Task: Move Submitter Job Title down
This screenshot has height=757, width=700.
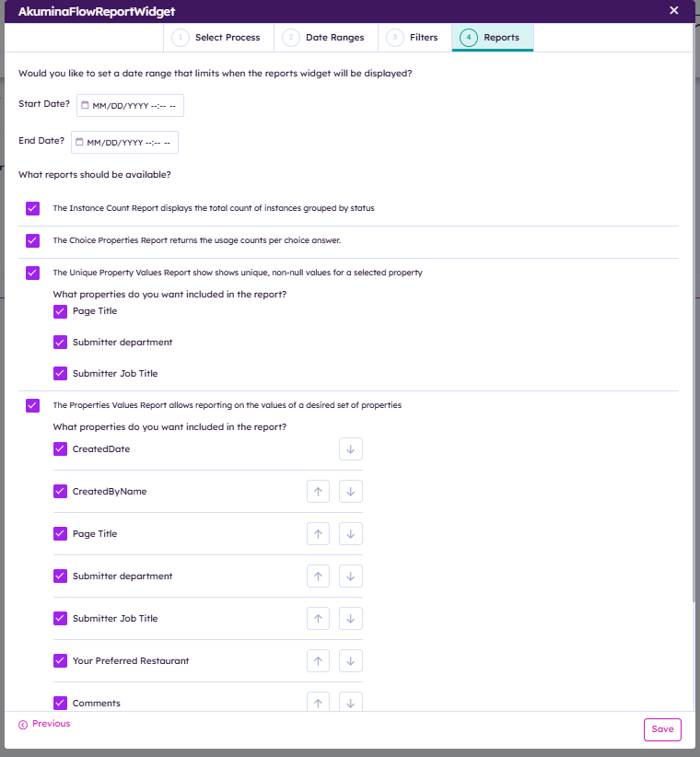Action: (351, 619)
